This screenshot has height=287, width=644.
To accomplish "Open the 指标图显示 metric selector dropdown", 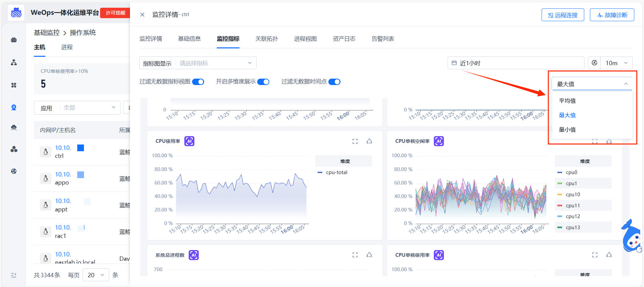I will coord(215,63).
